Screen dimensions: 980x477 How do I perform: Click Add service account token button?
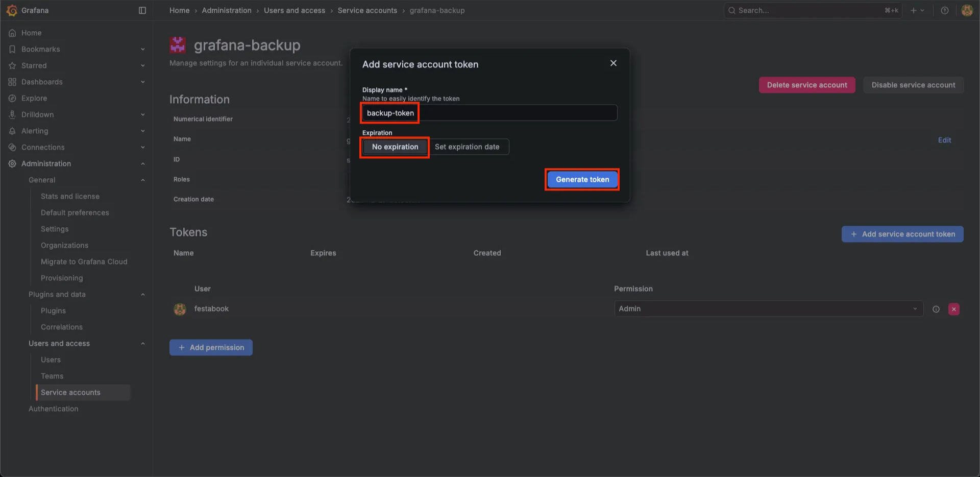[902, 234]
